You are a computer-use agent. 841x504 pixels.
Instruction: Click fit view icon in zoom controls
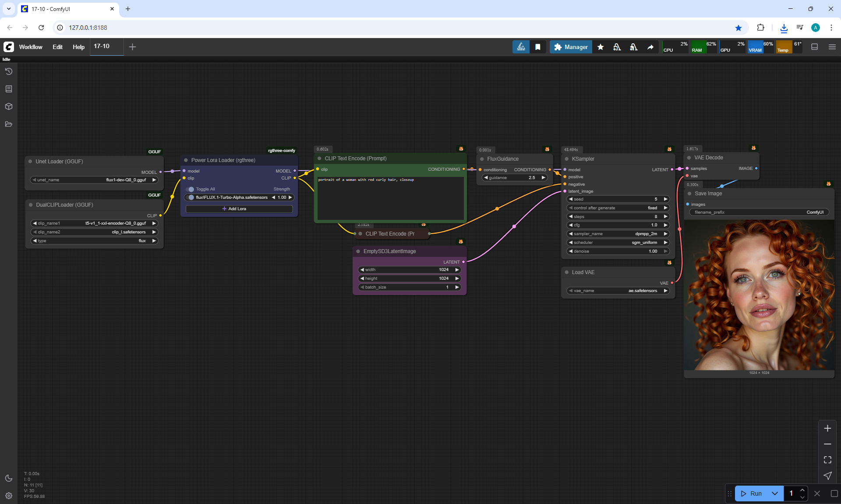[x=827, y=460]
